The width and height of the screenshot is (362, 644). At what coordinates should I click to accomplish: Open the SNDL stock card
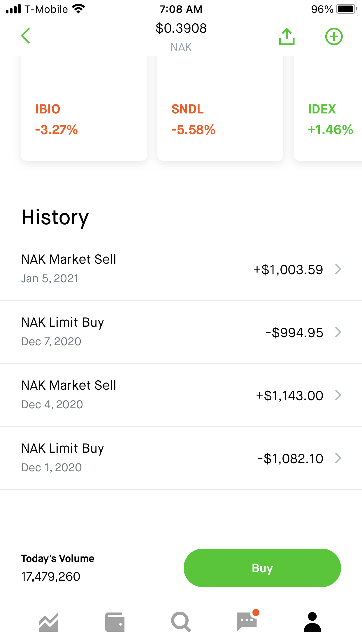tap(220, 117)
